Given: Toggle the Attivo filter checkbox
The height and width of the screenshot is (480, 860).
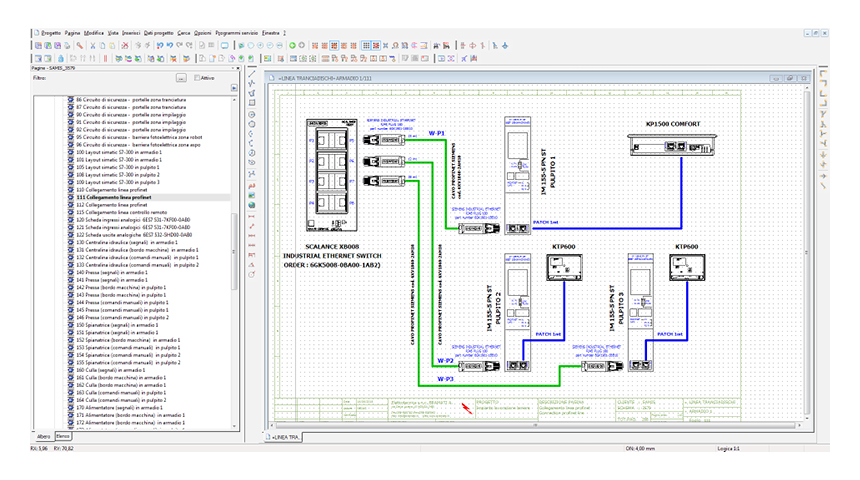Looking at the screenshot, I should (x=197, y=78).
